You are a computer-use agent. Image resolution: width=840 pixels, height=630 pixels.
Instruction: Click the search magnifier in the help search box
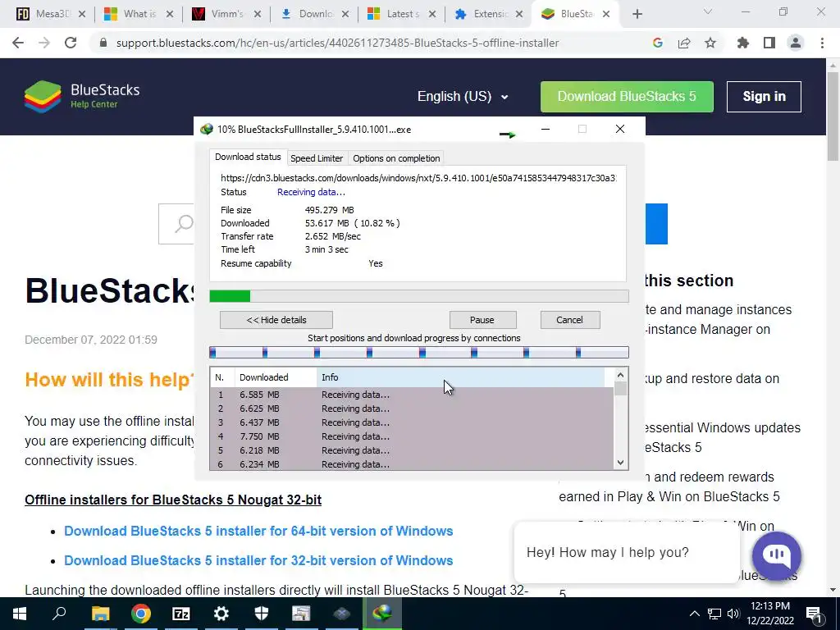click(184, 223)
